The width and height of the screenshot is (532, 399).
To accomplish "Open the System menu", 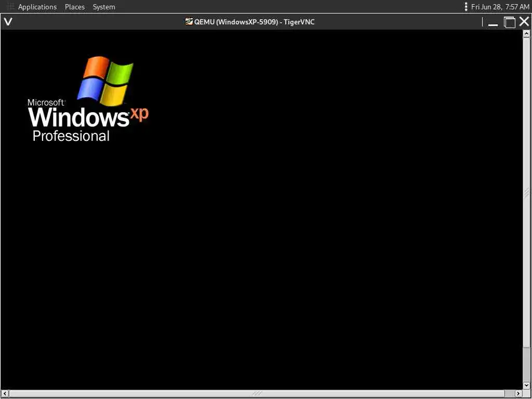I will pos(104,7).
